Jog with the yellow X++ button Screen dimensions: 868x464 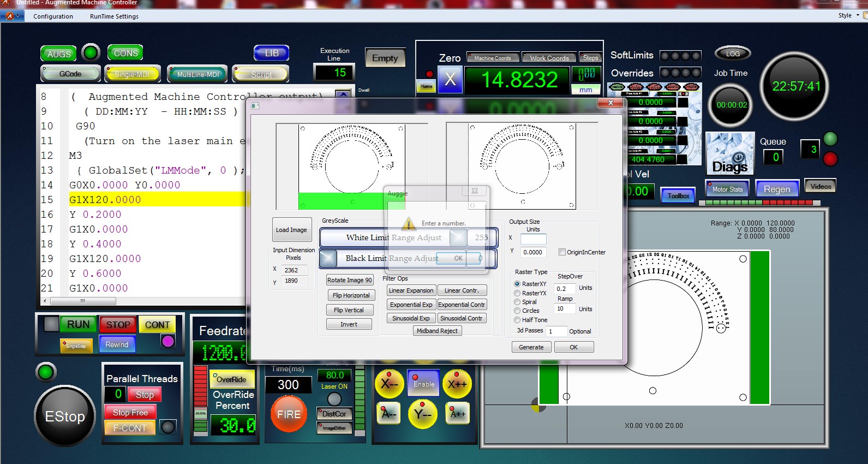coord(457,384)
